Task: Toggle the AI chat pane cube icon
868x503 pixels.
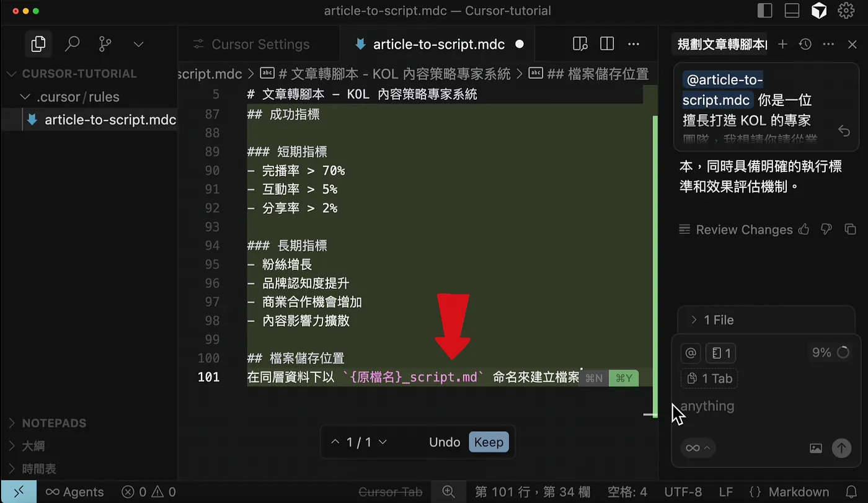Action: pos(818,11)
